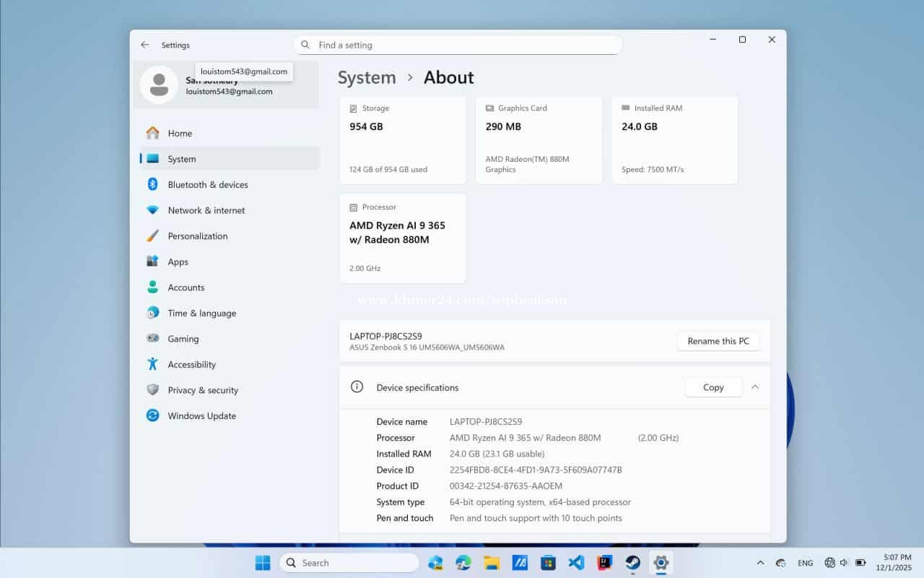Open Gaming settings category
924x578 pixels.
[x=183, y=339]
